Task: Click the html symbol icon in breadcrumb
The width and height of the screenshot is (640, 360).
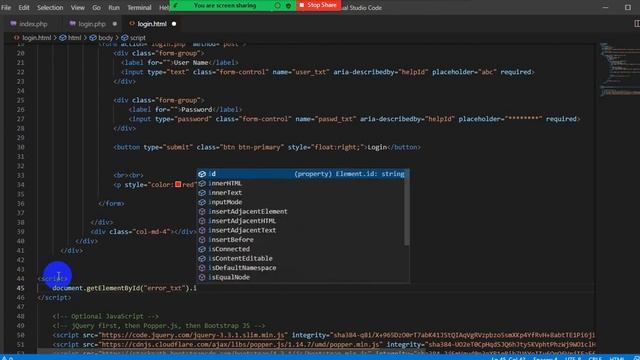Action: 63,38
